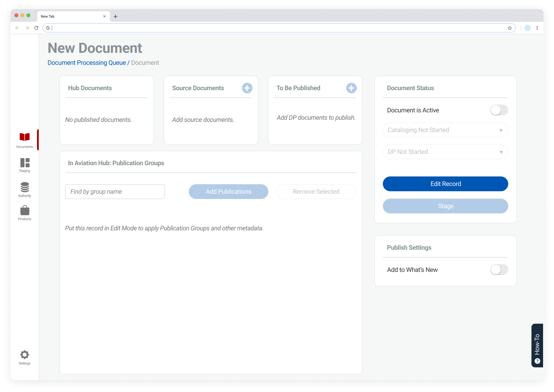The width and height of the screenshot is (554, 392).
Task: Open the How-To help panel
Action: tap(537, 346)
